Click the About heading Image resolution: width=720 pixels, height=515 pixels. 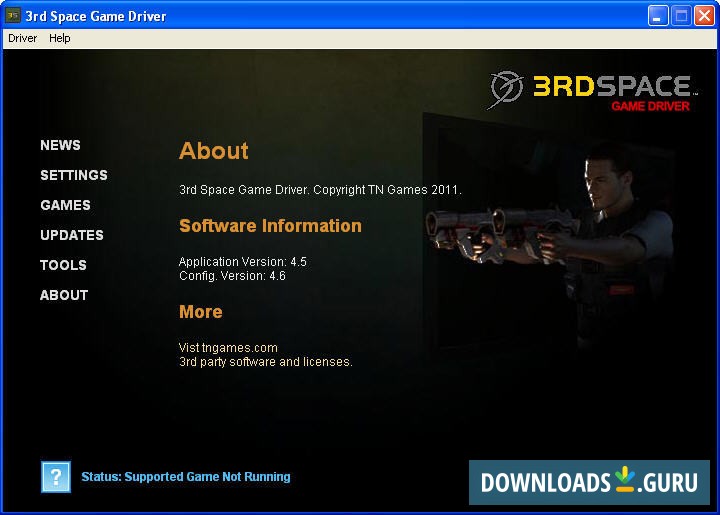(214, 151)
